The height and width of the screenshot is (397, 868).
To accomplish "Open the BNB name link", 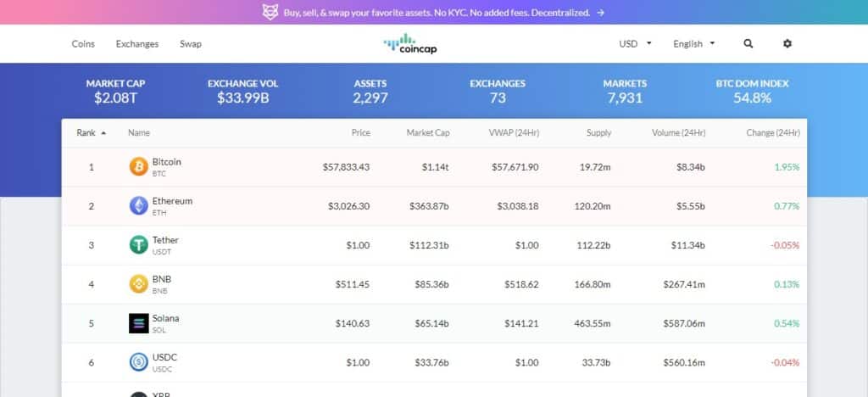I will [x=162, y=279].
